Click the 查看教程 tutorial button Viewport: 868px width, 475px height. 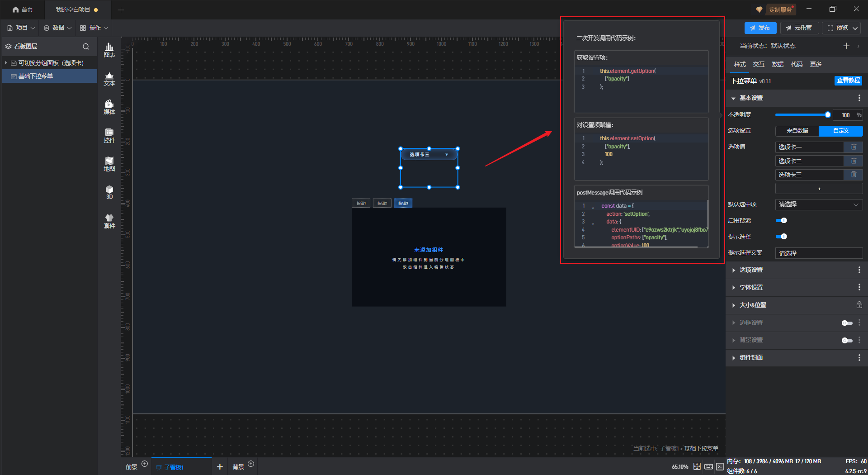point(848,81)
